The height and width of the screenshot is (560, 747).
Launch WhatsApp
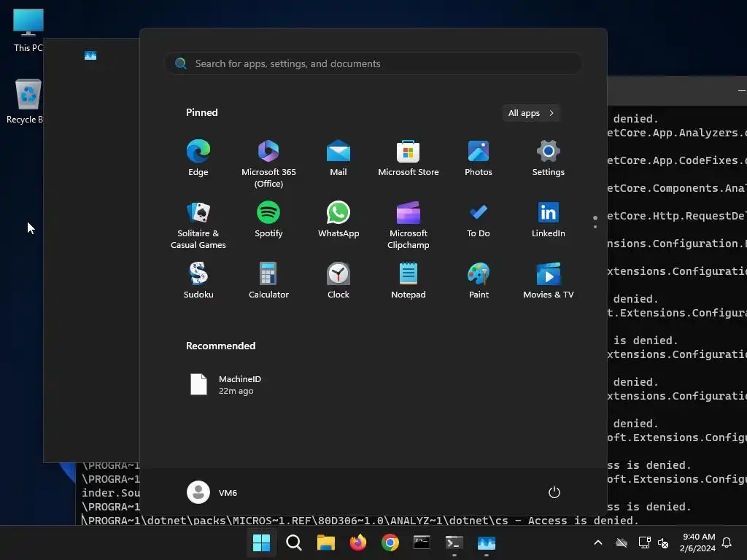click(338, 220)
